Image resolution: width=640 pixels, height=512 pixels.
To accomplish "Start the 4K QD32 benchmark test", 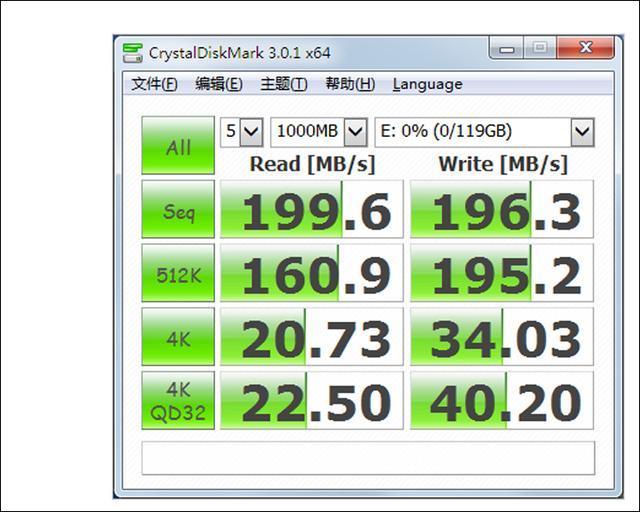I will click(x=178, y=400).
